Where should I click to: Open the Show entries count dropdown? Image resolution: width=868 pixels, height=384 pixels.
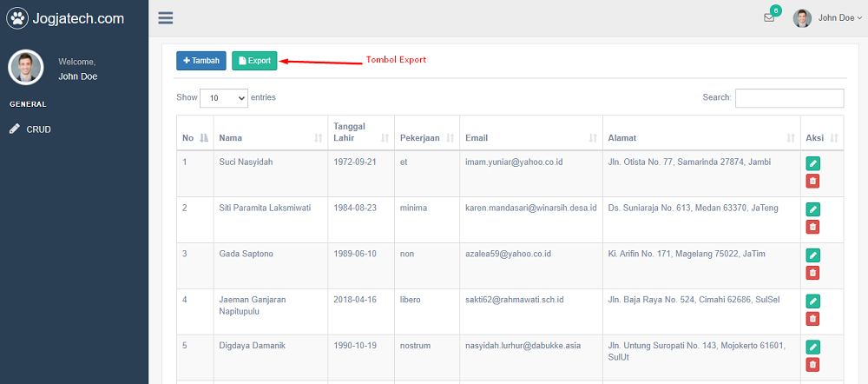pos(224,98)
